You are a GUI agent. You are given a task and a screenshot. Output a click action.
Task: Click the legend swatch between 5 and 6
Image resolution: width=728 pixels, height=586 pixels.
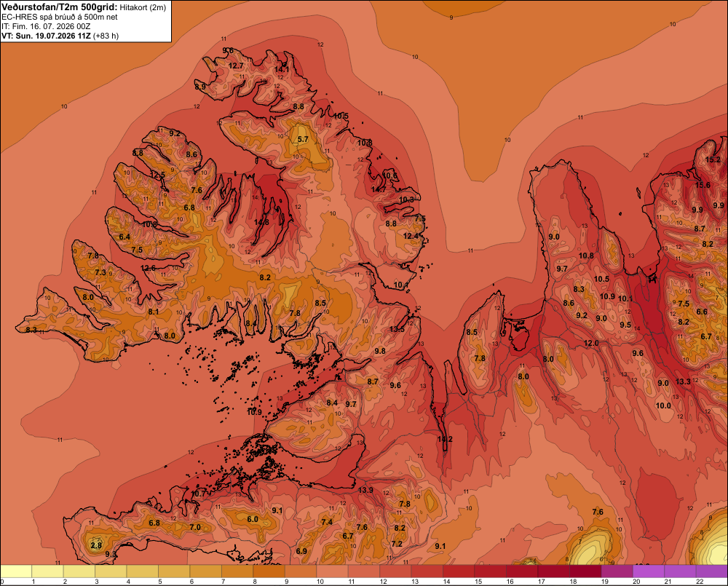coord(174,571)
